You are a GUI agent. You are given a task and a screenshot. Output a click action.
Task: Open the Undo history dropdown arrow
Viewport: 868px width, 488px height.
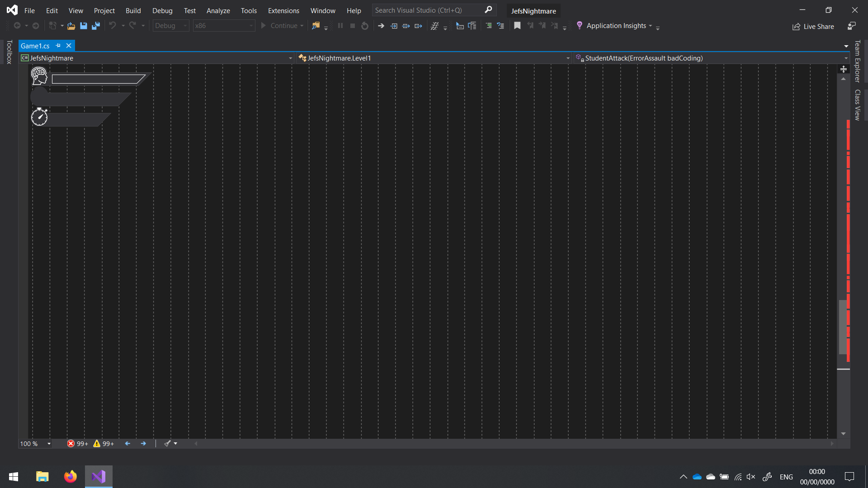click(123, 26)
